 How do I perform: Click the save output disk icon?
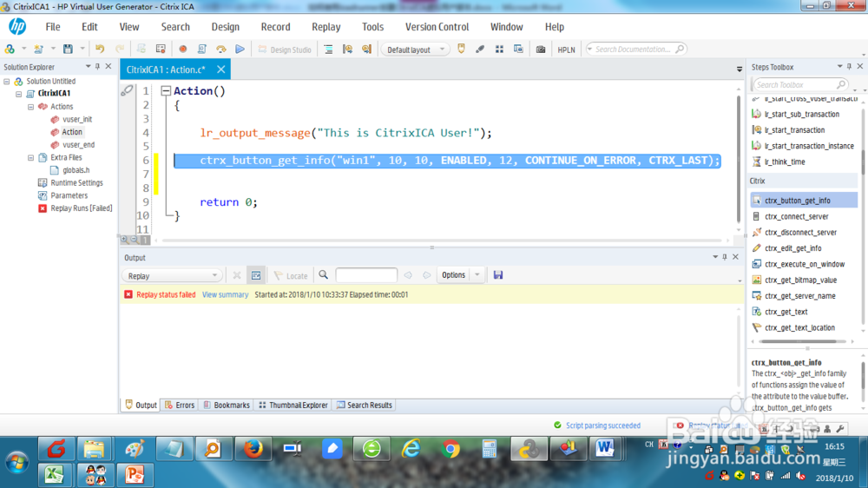[x=498, y=274]
